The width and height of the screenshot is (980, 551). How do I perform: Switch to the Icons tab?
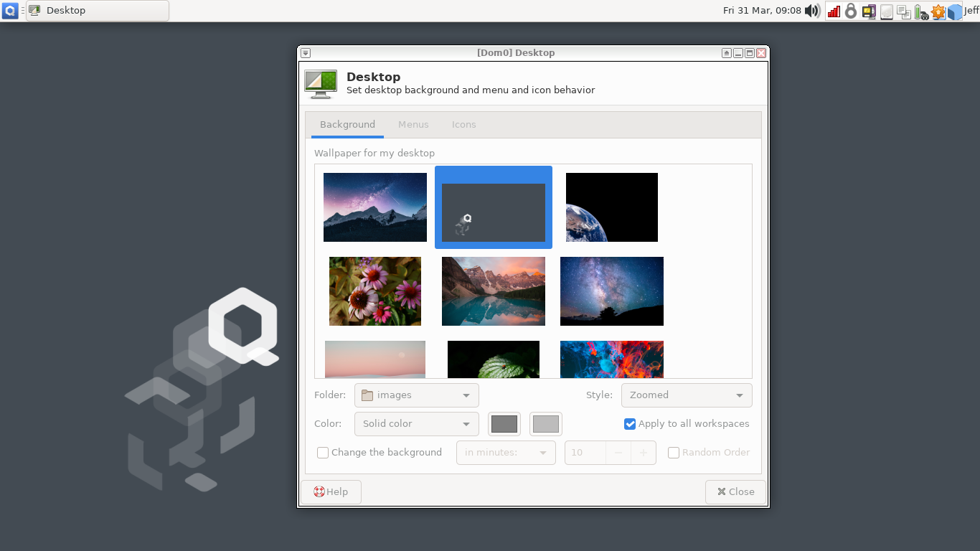click(x=463, y=124)
